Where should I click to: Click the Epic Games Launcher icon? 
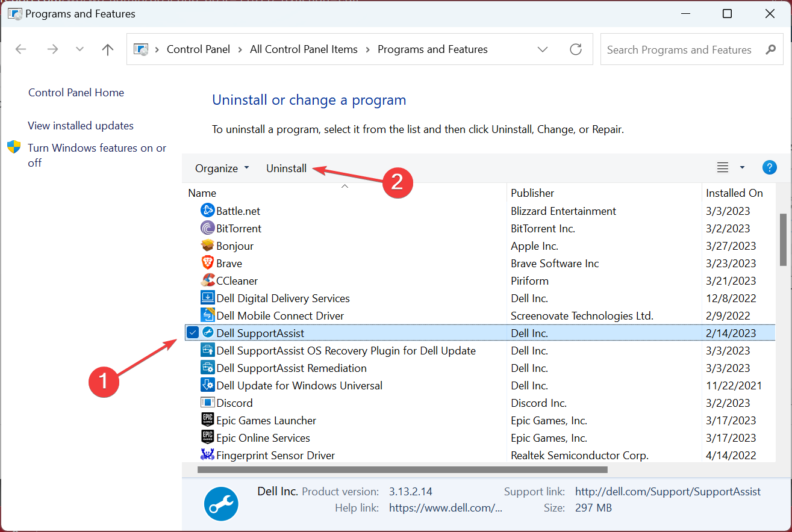tap(207, 420)
